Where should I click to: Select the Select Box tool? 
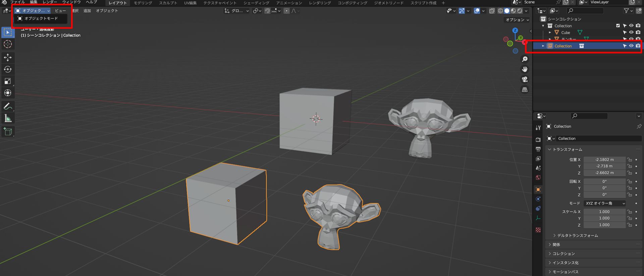(x=8, y=32)
